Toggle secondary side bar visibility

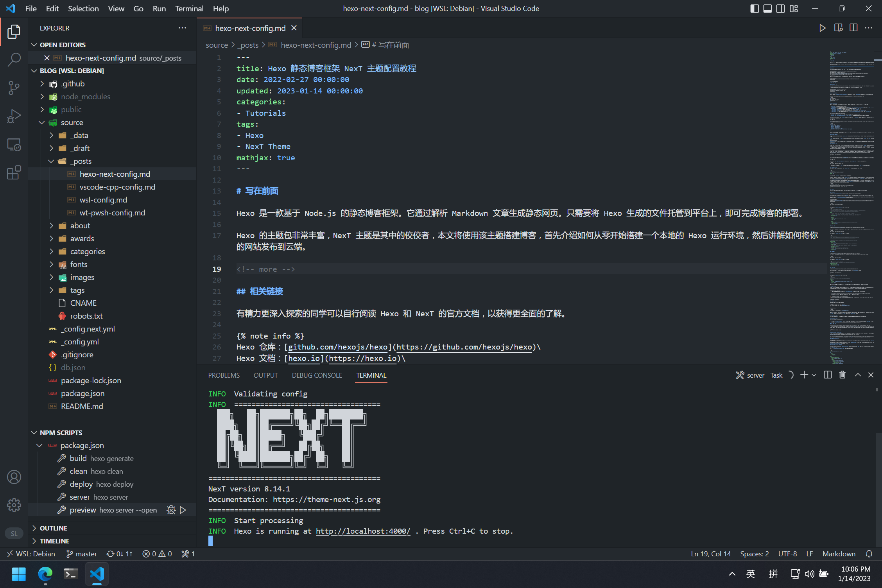(780, 9)
